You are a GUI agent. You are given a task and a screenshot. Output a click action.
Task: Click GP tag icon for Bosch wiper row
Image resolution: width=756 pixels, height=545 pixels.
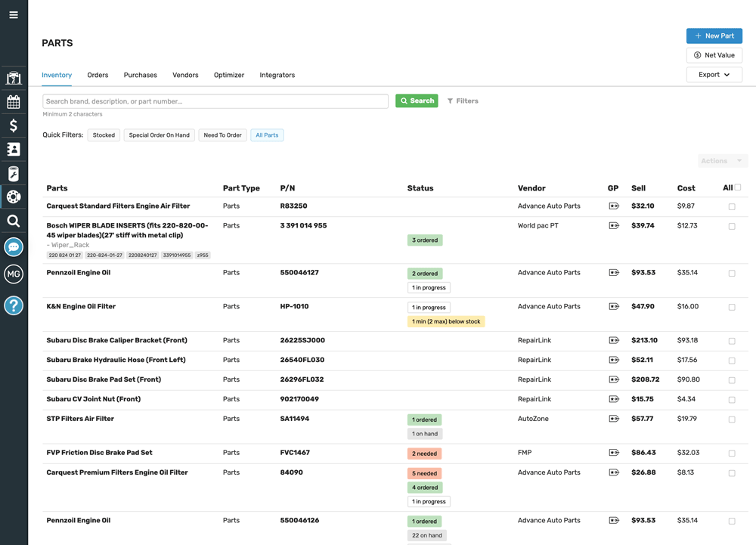click(x=614, y=225)
